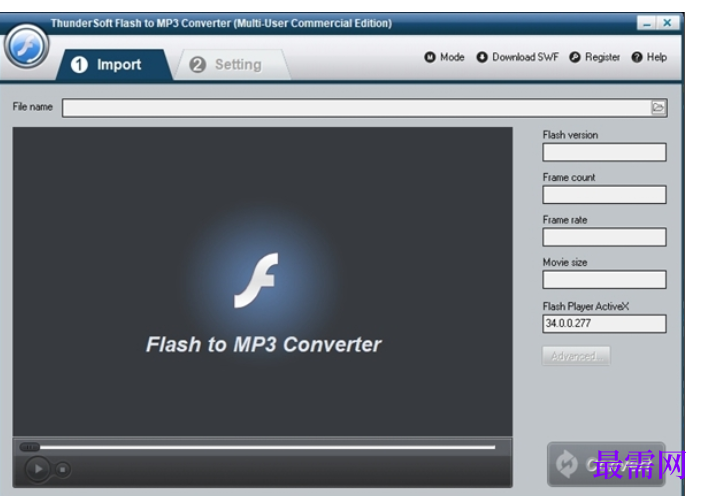Play the preview with the play button

tap(38, 469)
